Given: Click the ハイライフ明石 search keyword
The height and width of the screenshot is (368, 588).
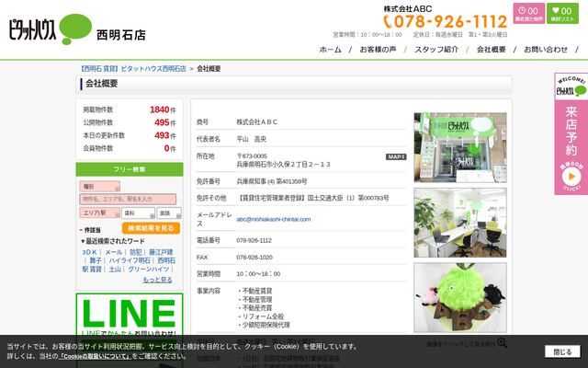Looking at the screenshot, I should click(x=130, y=260).
